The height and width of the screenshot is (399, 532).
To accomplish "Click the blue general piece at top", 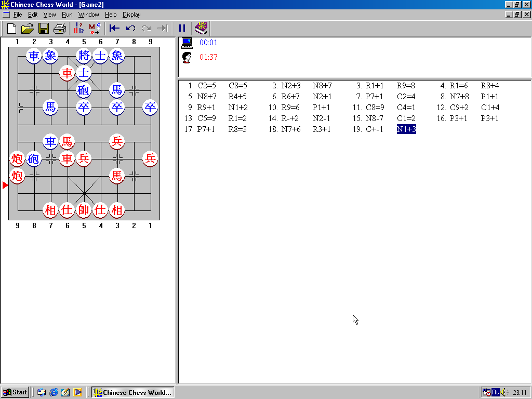I will click(84, 56).
